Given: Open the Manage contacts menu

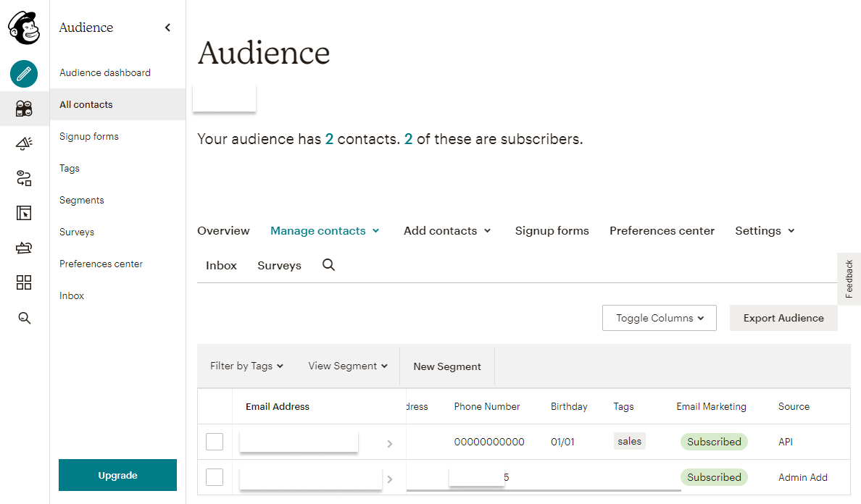Looking at the screenshot, I should point(325,230).
